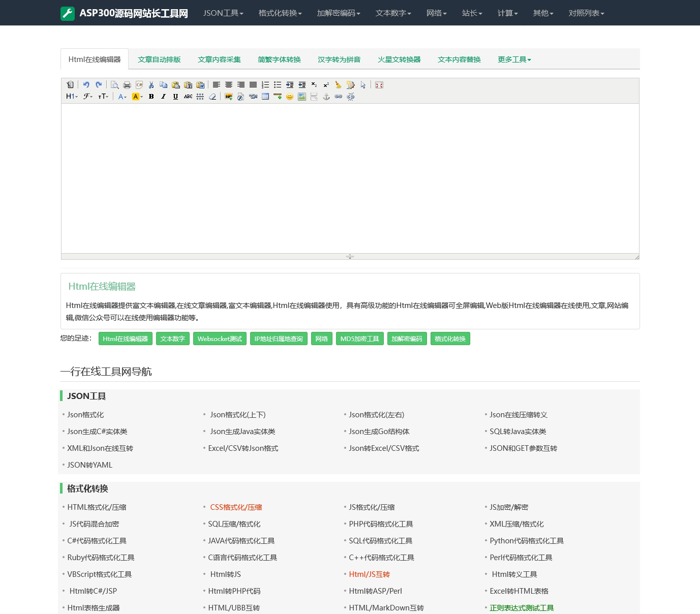The image size is (700, 614).
Task: Click the scissors cut icon
Action: pyautogui.click(x=151, y=85)
